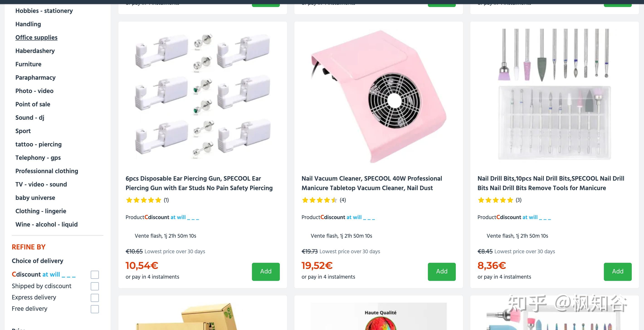Click star rating of Ear Piercing Gun
Image resolution: width=644 pixels, height=330 pixels.
144,200
